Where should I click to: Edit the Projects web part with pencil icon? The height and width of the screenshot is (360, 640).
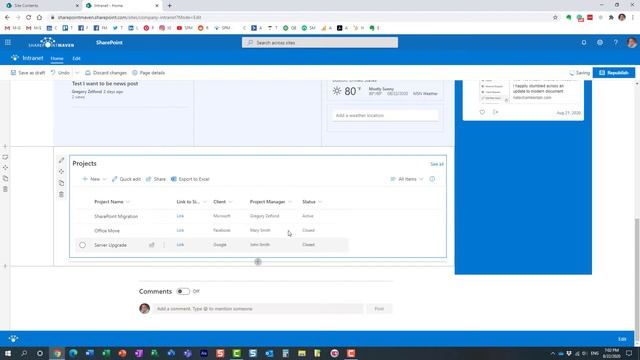62,160
